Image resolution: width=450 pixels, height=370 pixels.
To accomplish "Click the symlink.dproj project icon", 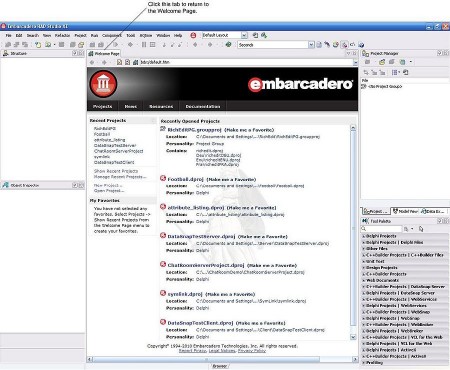I will point(163,293).
